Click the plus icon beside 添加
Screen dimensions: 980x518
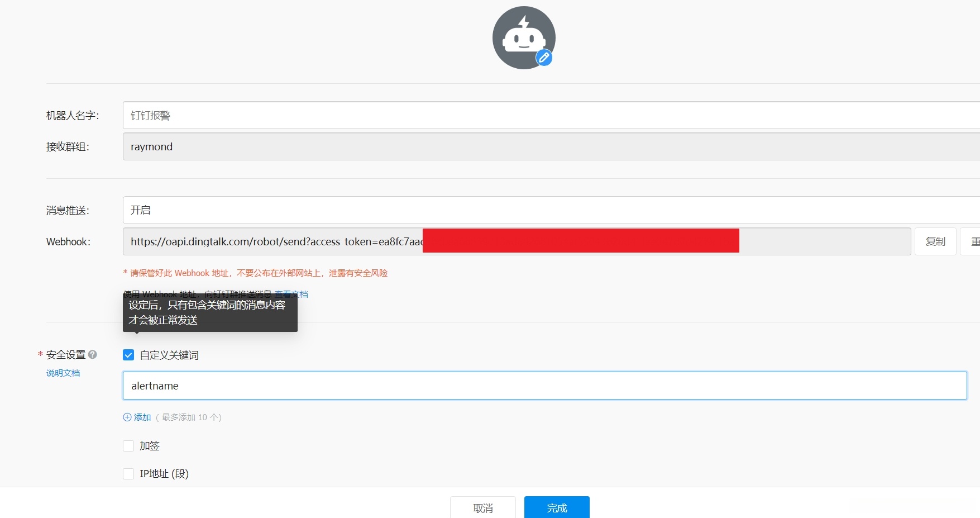pos(127,417)
